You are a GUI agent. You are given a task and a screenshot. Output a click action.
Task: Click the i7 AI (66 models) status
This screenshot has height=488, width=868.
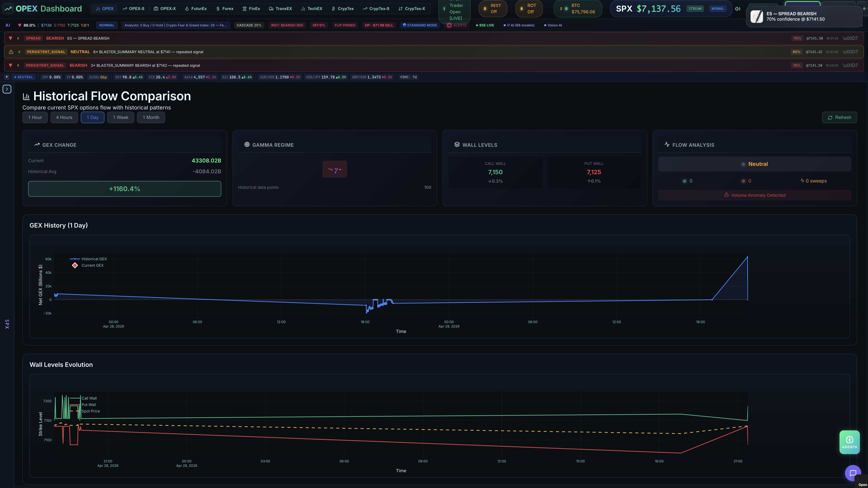(x=519, y=25)
